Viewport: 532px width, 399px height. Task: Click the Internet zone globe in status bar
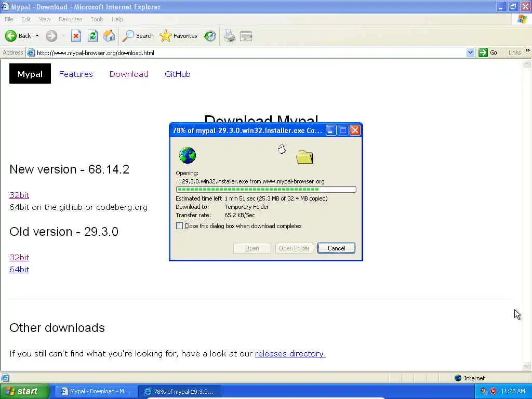tap(458, 378)
